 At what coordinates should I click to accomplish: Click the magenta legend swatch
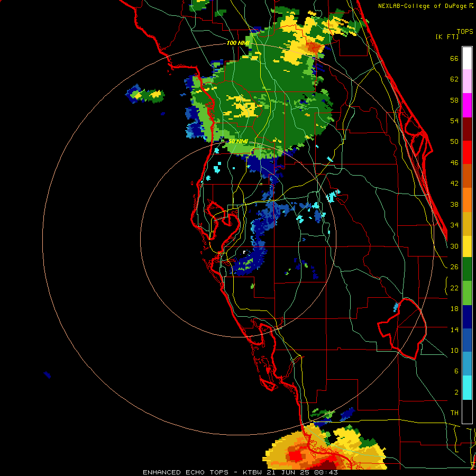coord(467,105)
